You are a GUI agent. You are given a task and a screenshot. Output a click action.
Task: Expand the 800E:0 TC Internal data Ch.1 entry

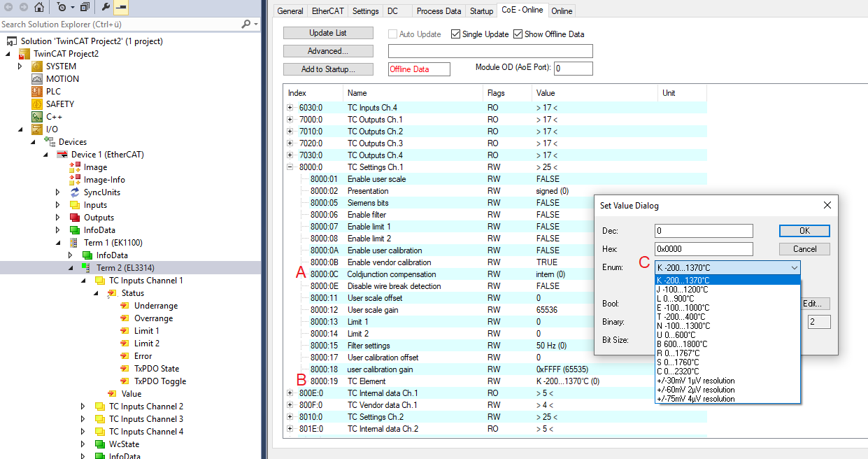290,393
